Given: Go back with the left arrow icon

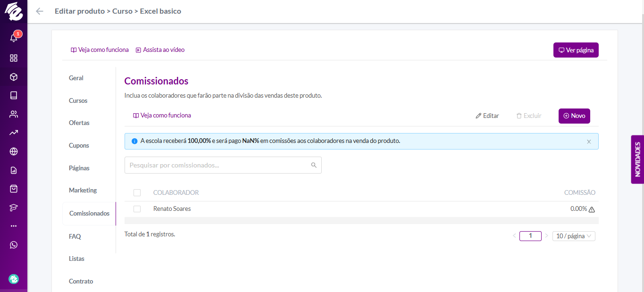Looking at the screenshot, I should point(40,11).
